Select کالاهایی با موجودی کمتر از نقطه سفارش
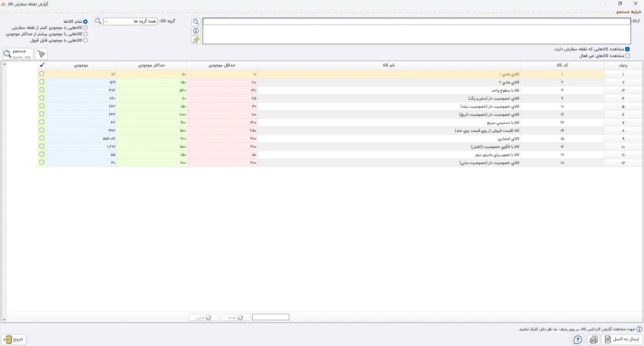Screen dimensions: 644x346 (x=85, y=28)
